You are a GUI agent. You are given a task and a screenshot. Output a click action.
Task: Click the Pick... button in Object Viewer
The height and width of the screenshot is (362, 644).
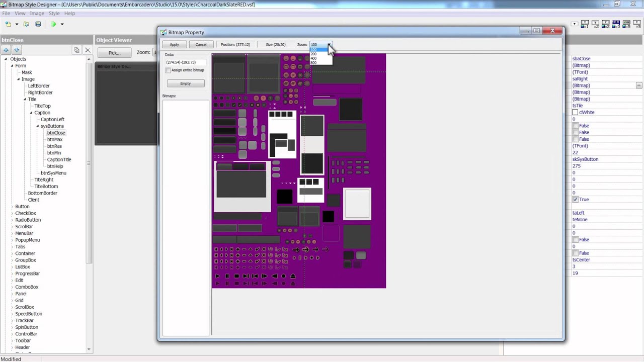pos(114,53)
